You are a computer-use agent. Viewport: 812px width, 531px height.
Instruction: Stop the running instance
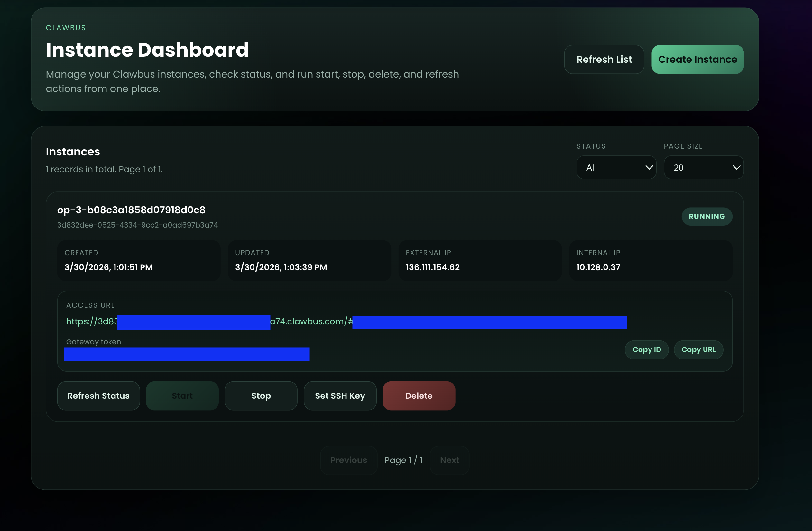(x=261, y=396)
